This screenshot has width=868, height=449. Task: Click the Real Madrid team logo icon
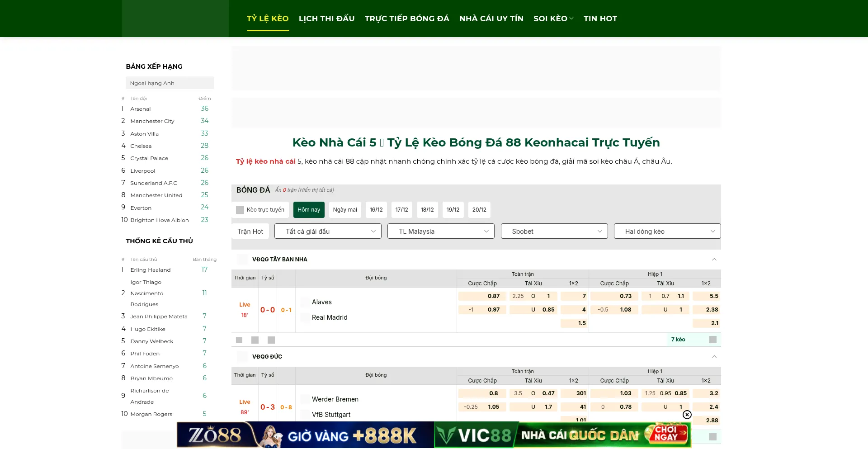[x=305, y=317]
